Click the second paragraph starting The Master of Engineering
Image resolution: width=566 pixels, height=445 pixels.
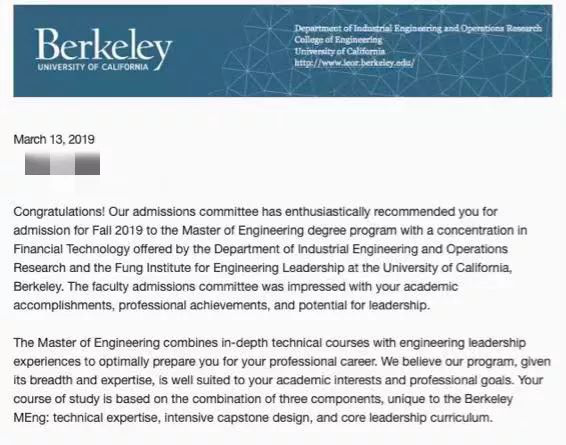(282, 380)
